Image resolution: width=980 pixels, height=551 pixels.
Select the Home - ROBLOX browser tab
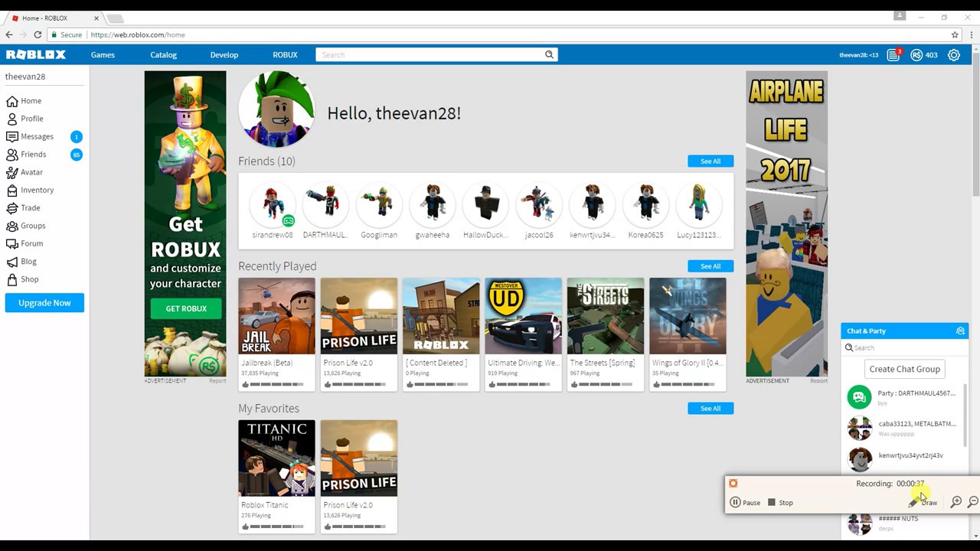[54, 18]
